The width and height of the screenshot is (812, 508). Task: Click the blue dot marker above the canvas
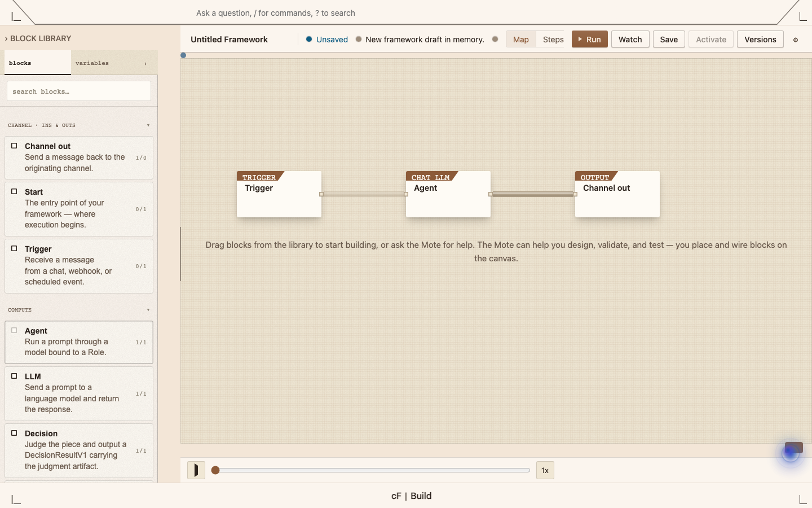(183, 55)
